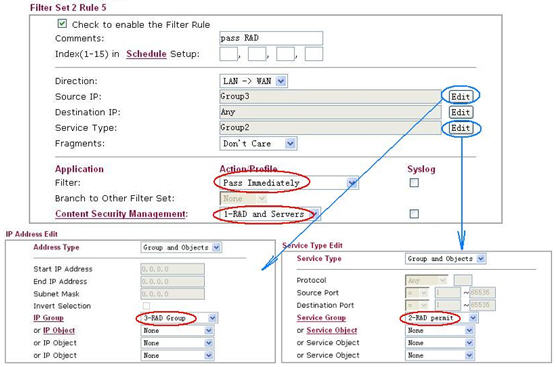Open the IP Group link
The width and height of the screenshot is (556, 367).
coord(48,318)
